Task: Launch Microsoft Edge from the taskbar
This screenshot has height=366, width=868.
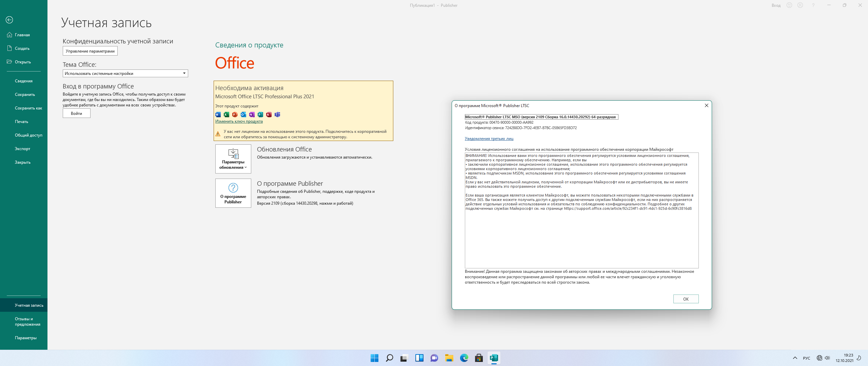Action: point(464,358)
